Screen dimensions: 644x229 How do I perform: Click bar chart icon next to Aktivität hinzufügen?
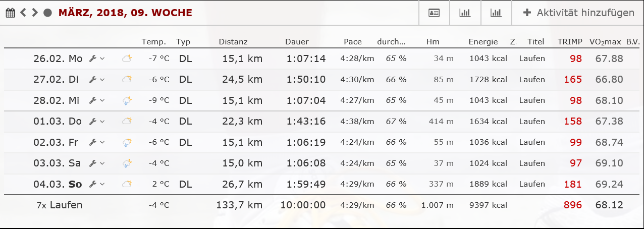(496, 13)
